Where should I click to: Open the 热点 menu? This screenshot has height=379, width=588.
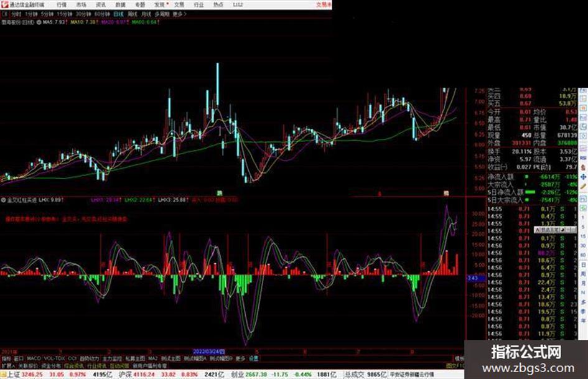coord(218,5)
